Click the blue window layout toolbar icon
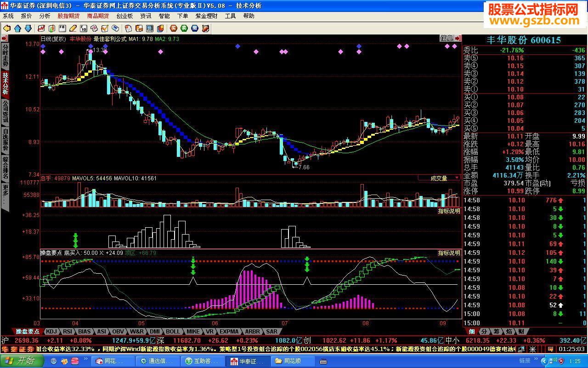588x368 pixels. click(150, 29)
